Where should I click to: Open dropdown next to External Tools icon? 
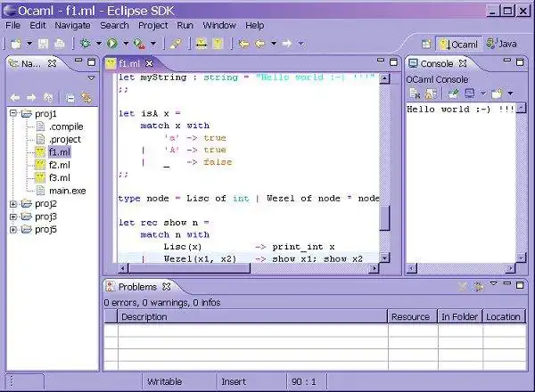pyautogui.click(x=153, y=44)
